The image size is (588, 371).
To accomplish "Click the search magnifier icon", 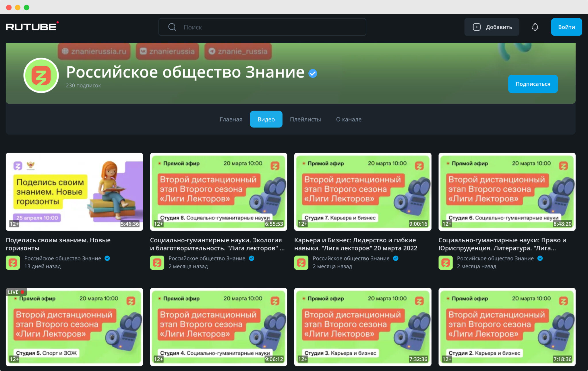I will point(172,27).
